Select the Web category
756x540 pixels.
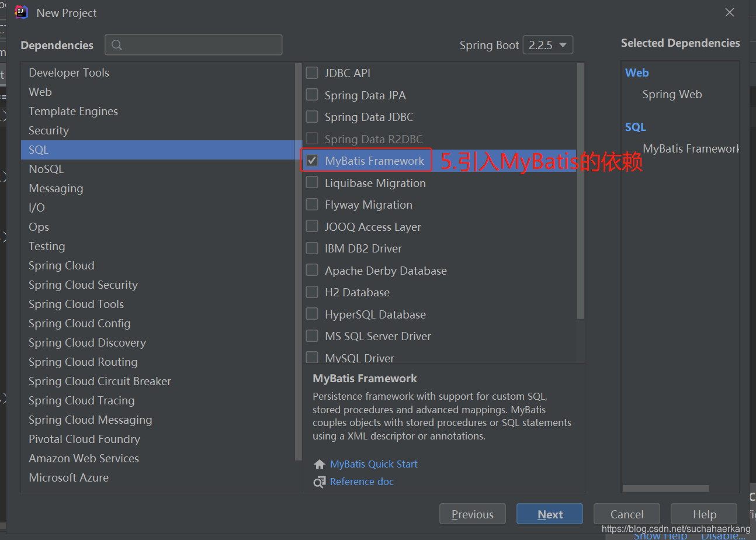(158, 92)
